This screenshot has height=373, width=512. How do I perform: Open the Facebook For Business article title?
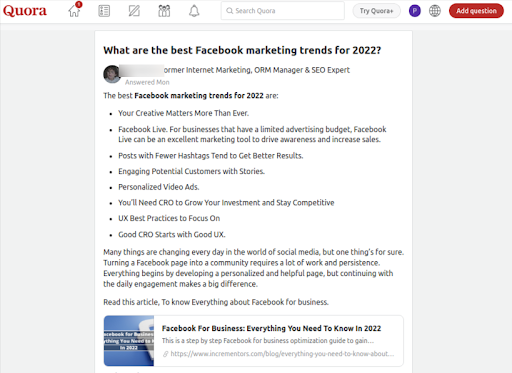(x=271, y=328)
